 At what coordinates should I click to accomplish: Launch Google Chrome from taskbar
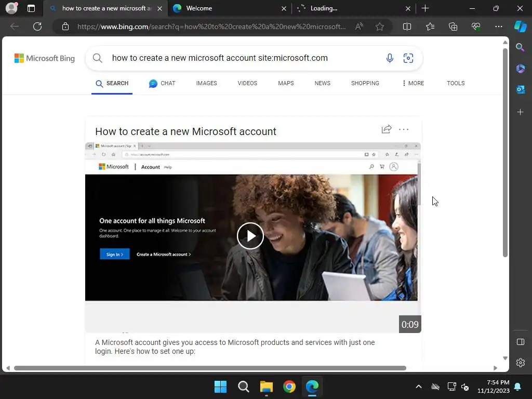289,387
